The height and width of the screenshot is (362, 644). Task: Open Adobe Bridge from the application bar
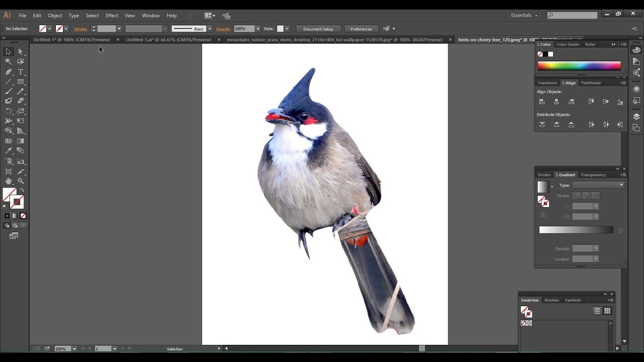coord(192,16)
